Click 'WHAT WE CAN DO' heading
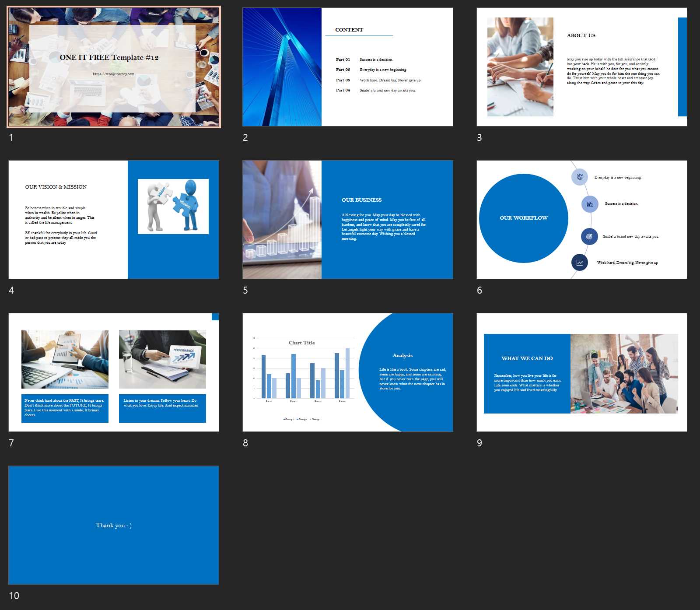The image size is (700, 610). pyautogui.click(x=527, y=358)
